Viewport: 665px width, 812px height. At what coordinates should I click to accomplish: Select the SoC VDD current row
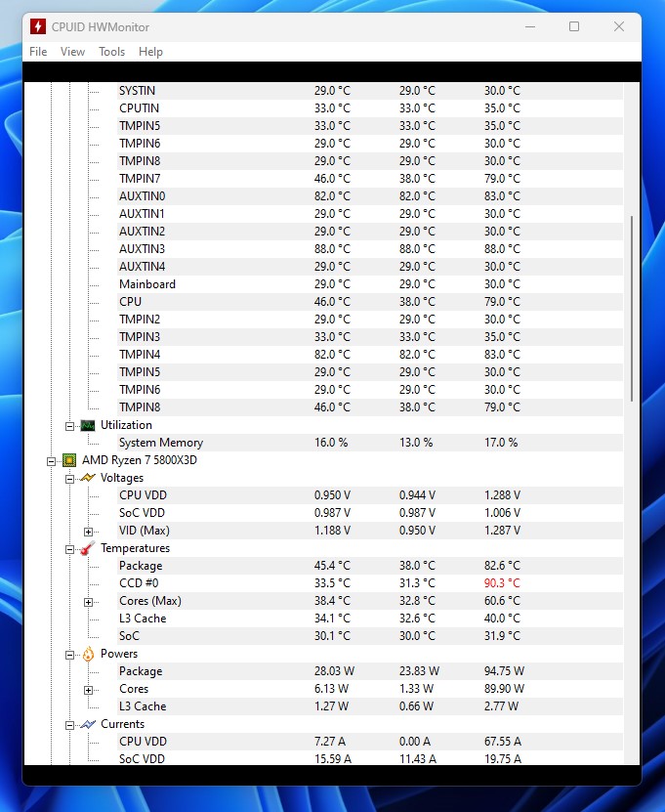click(370, 758)
